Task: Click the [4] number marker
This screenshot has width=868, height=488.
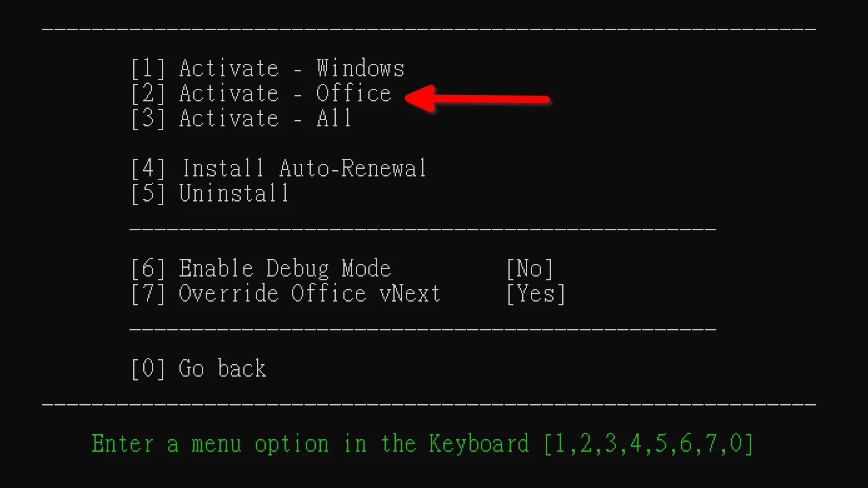Action: tap(148, 168)
